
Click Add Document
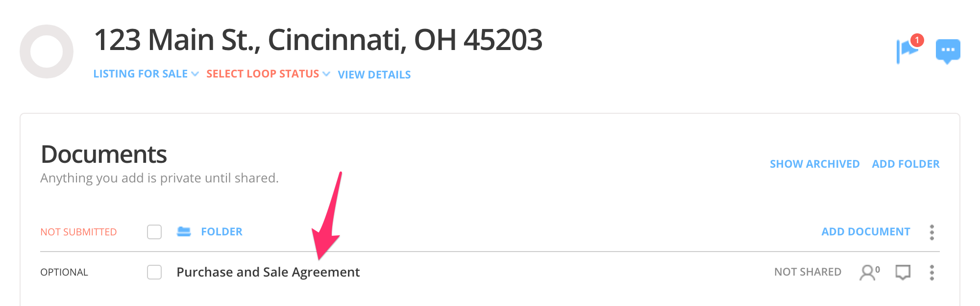click(x=865, y=231)
